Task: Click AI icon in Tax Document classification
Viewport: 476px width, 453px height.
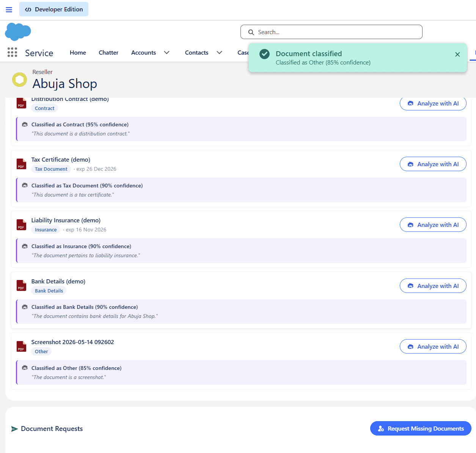Action: pos(25,186)
